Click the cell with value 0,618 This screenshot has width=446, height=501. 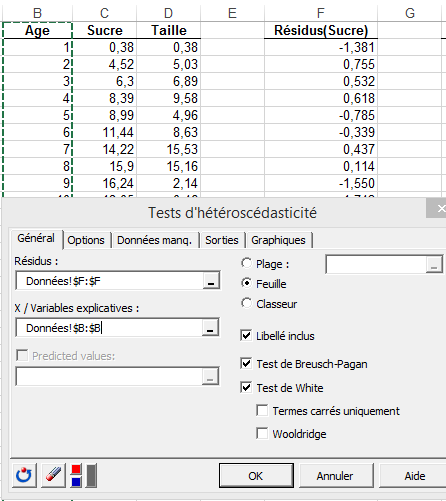(321, 98)
